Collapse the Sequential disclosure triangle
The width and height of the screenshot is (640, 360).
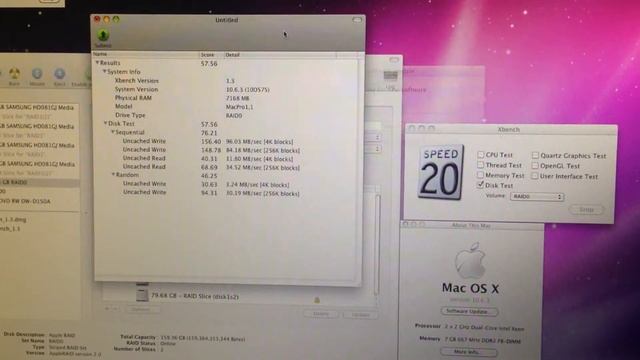[x=113, y=132]
